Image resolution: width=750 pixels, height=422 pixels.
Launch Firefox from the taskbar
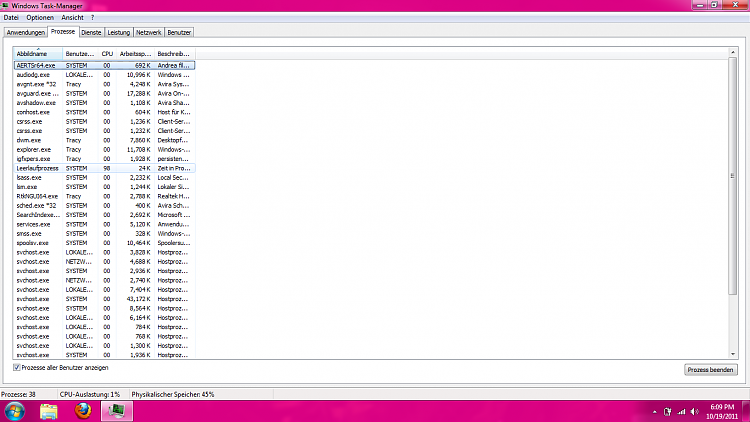(x=83, y=411)
